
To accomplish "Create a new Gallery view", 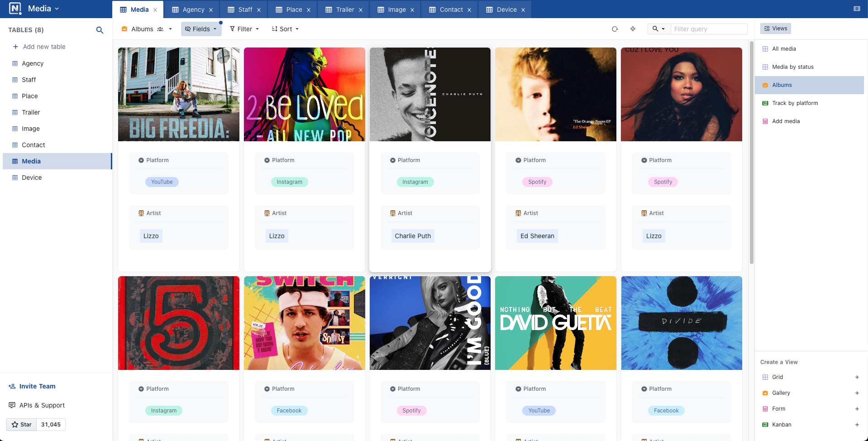I will point(811,393).
